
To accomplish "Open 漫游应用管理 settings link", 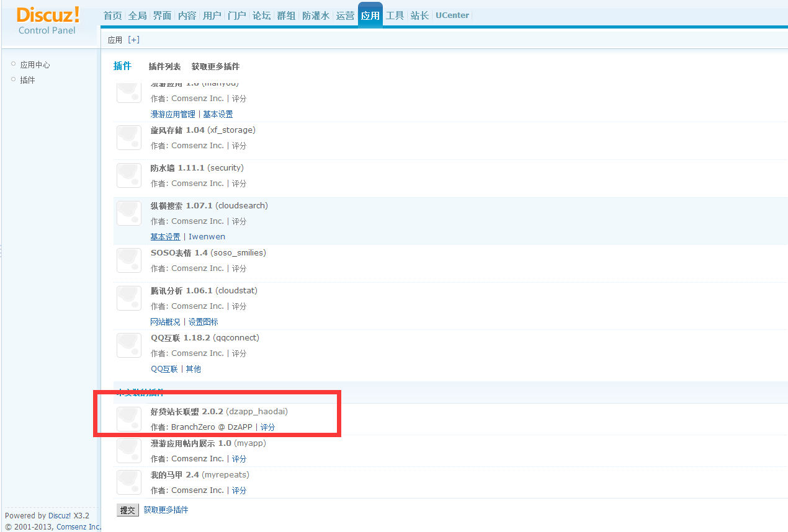I will click(173, 114).
